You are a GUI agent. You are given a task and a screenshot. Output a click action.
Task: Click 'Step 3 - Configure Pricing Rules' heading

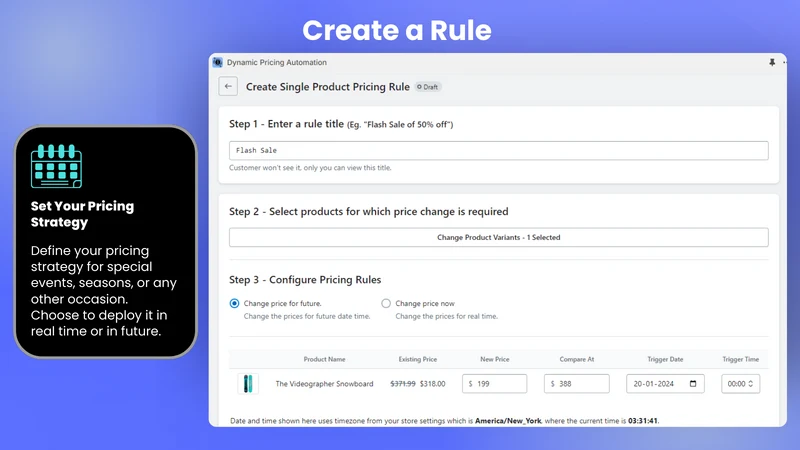pos(305,280)
